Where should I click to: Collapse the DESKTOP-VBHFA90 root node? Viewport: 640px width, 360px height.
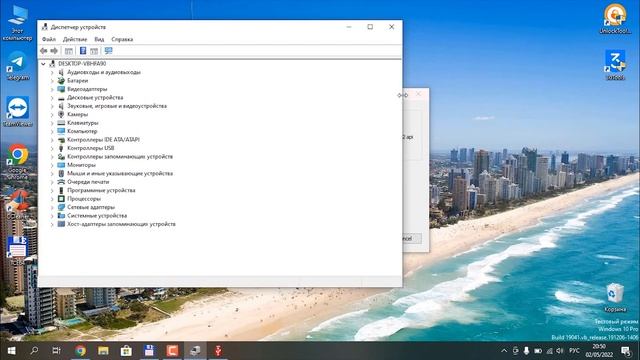click(43, 64)
